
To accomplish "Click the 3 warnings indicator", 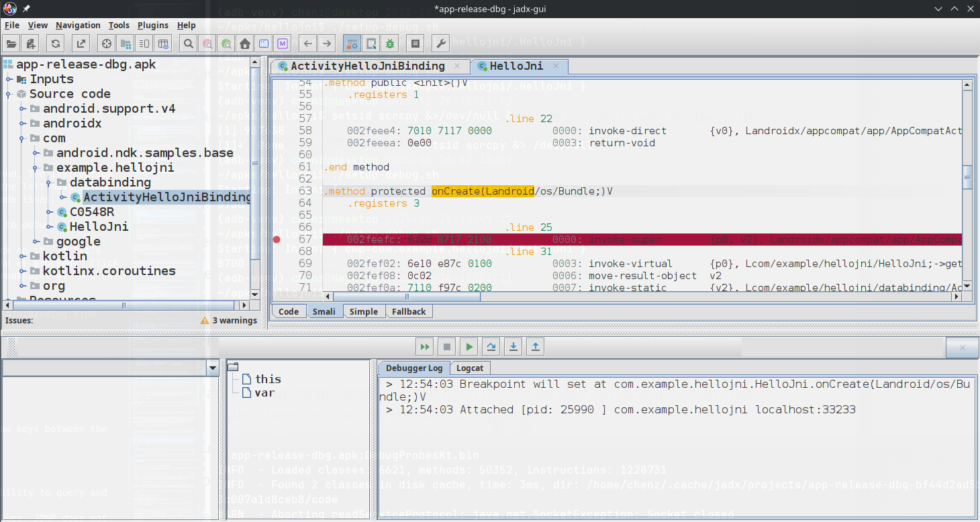I will point(228,321).
